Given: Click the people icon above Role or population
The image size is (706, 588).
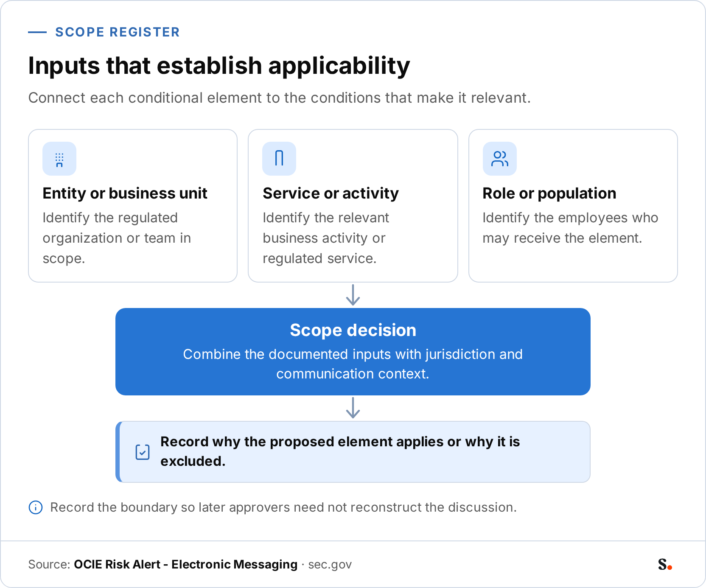Looking at the screenshot, I should click(x=500, y=159).
